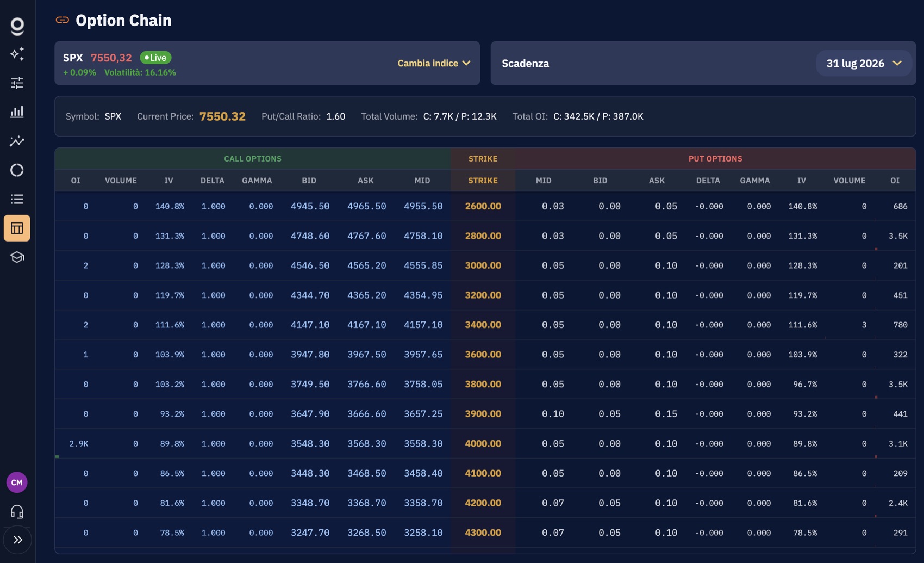Click the put BID column header

(600, 181)
